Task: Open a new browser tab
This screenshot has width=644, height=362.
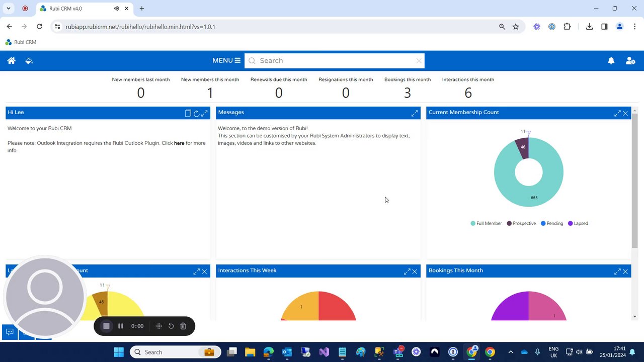Action: 142,9
